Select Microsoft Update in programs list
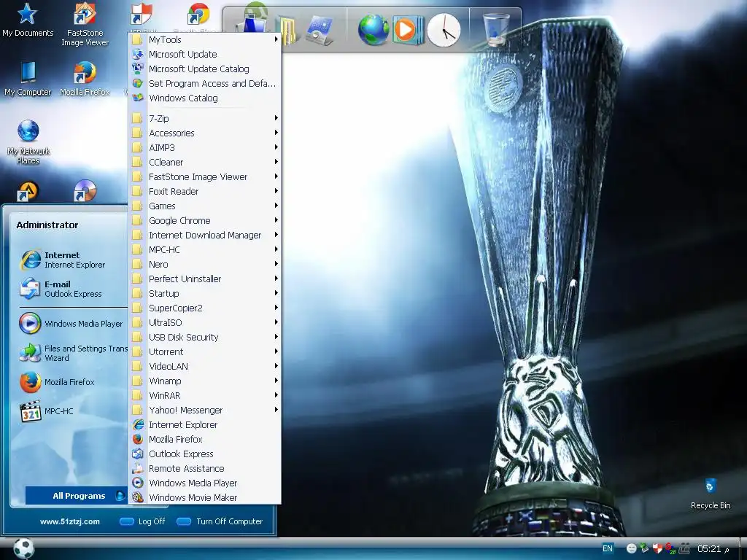The height and width of the screenshot is (560, 747). point(205,54)
